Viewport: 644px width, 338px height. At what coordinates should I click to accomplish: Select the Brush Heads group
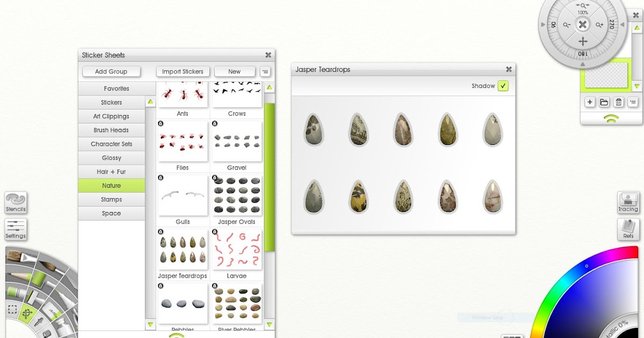112,130
